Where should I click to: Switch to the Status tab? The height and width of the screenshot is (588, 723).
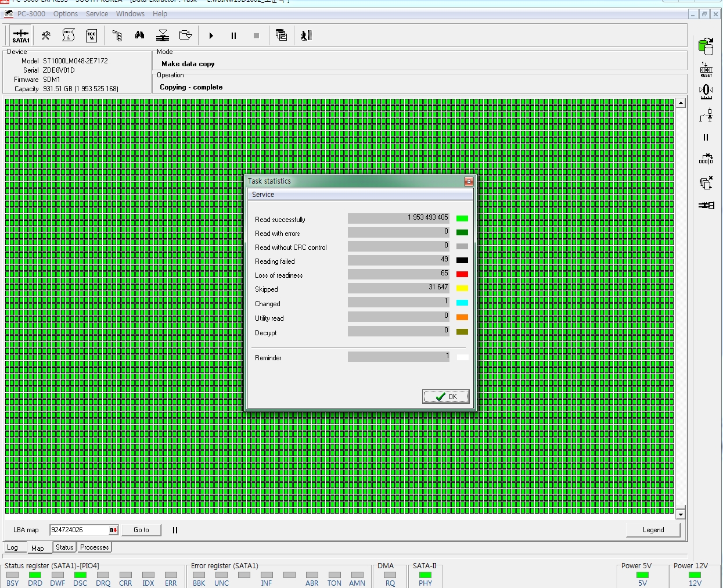click(64, 547)
